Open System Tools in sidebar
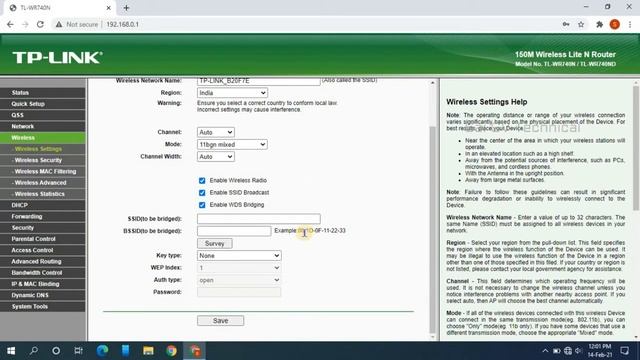The width and height of the screenshot is (640, 360). [43, 307]
